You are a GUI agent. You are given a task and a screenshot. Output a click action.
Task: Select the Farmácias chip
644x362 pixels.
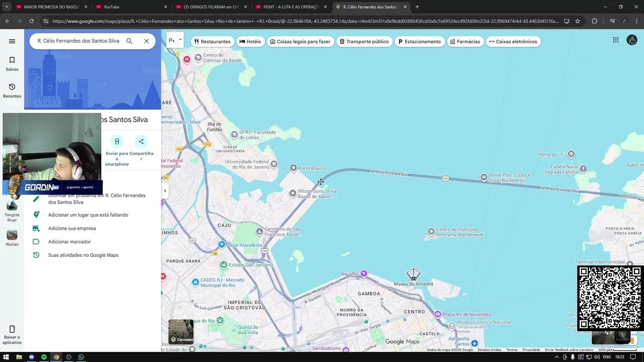(465, 42)
